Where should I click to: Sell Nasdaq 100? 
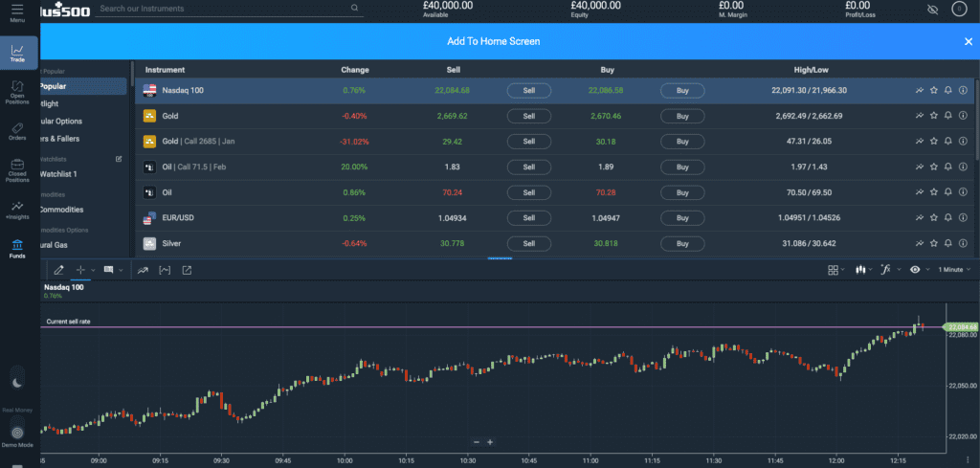point(528,91)
